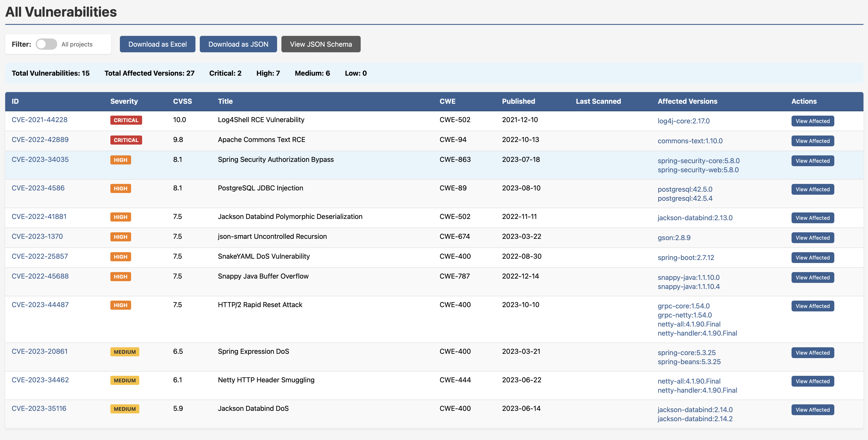The image size is (868, 440).
Task: Open the View JSON Schema dialog
Action: (321, 44)
